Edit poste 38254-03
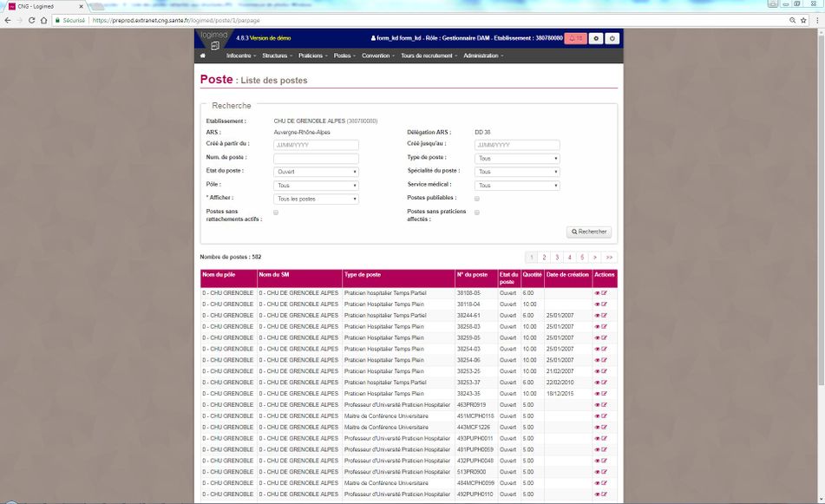Screen dimensions: 825x504 [x=604, y=349]
